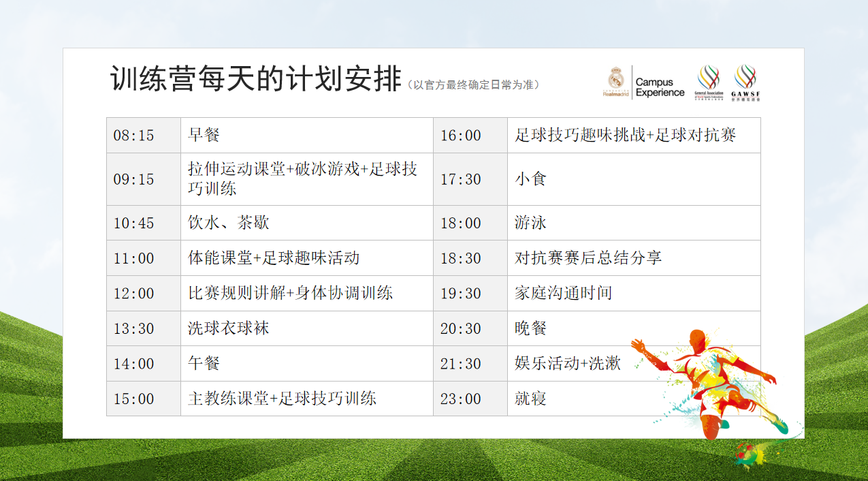The image size is (868, 481).
Task: Click the GAWSF logo
Action: pos(745,83)
